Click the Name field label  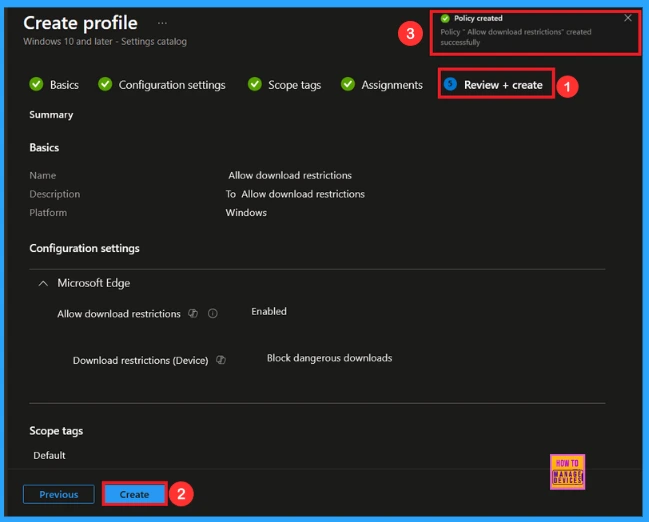(43, 176)
